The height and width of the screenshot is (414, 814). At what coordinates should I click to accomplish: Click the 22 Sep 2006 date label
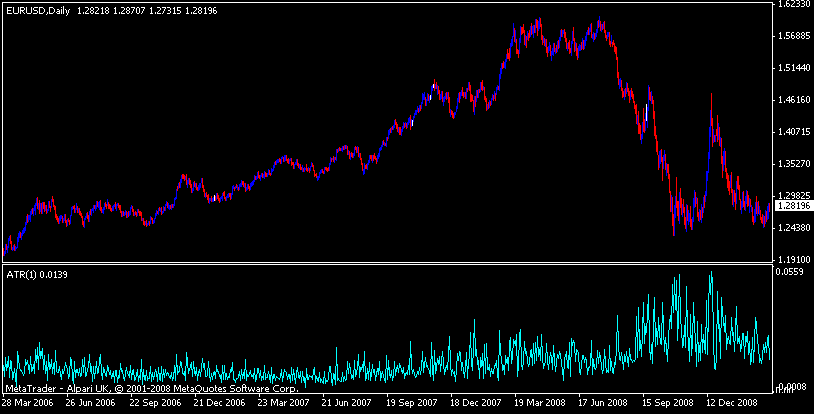pos(155,403)
